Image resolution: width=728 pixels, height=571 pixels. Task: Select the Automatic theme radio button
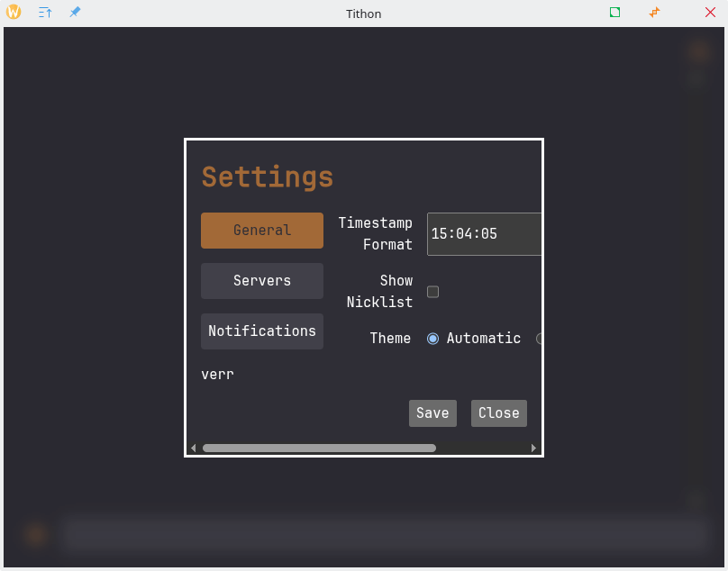pyautogui.click(x=432, y=339)
